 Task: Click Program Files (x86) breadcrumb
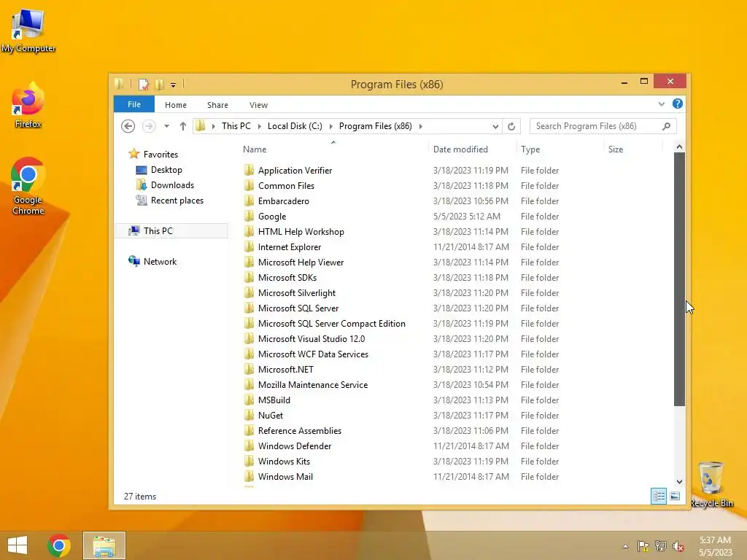pyautogui.click(x=375, y=126)
